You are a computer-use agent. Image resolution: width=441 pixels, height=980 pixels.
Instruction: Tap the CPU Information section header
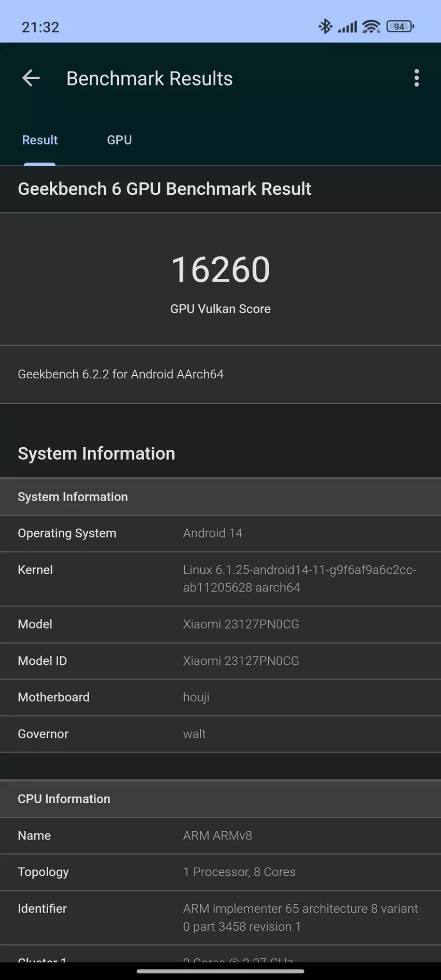220,799
